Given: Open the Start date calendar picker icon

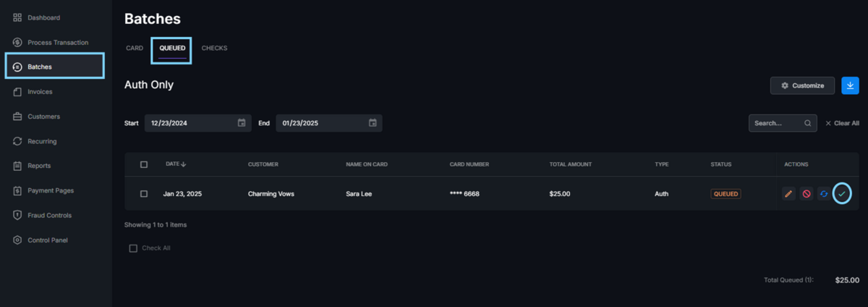Looking at the screenshot, I should tap(242, 123).
